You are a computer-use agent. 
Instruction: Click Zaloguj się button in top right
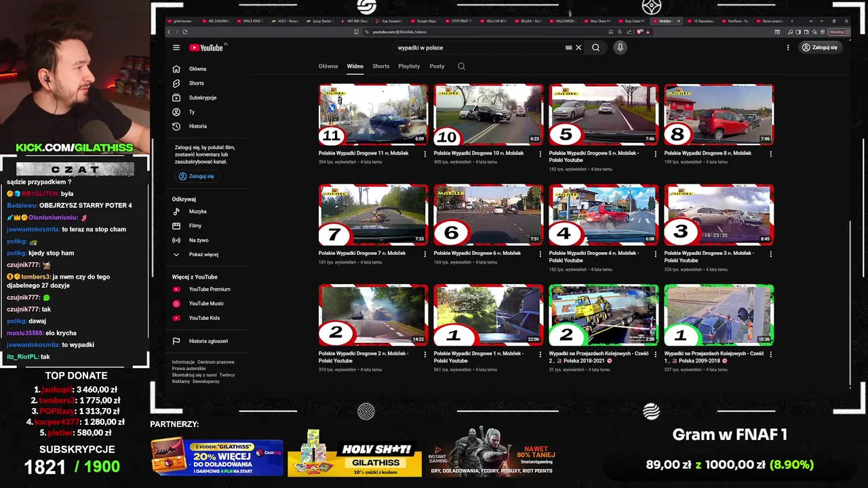(x=820, y=47)
